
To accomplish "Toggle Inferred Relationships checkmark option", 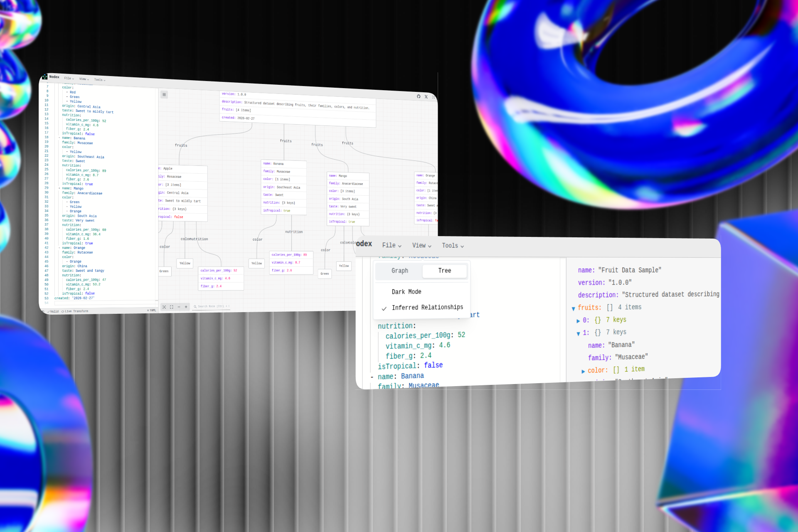I will (x=427, y=308).
